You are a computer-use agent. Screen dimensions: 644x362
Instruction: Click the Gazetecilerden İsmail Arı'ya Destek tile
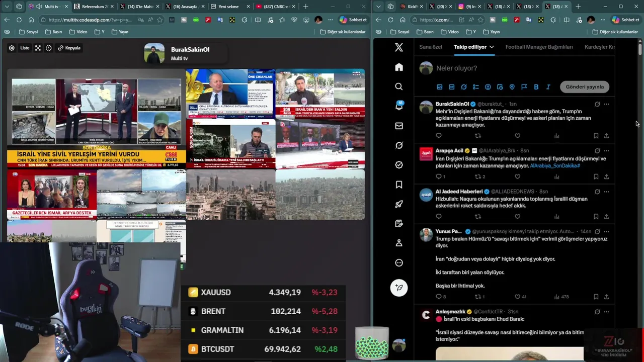pos(52,195)
